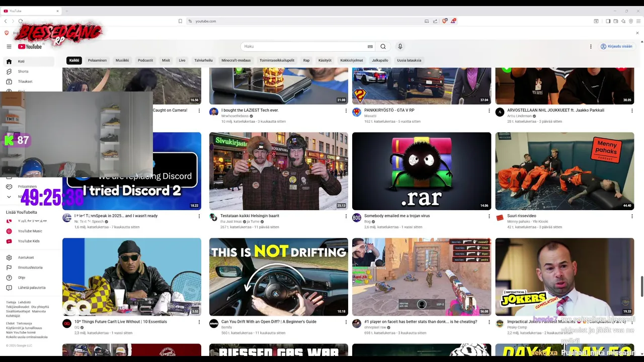Image resolution: width=644 pixels, height=362 pixels.
Task: Click the magnifier search button
Action: (x=383, y=46)
